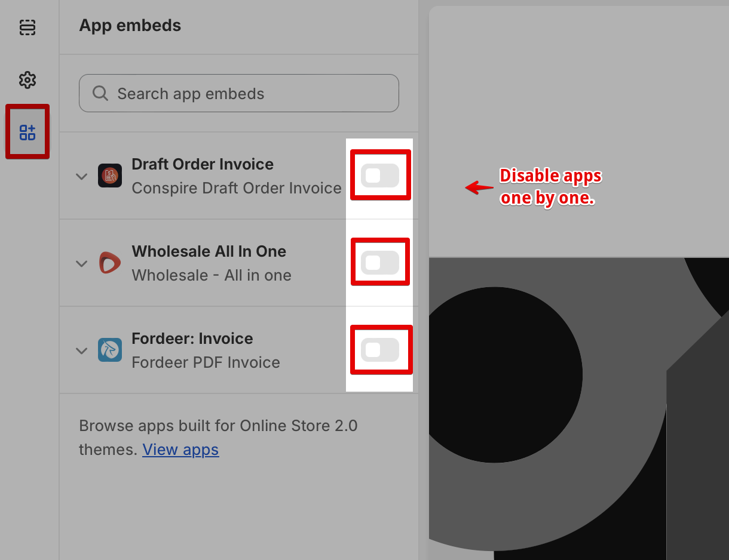Expand the Fordeer: Invoice chevron
The width and height of the screenshot is (729, 560).
coord(82,350)
